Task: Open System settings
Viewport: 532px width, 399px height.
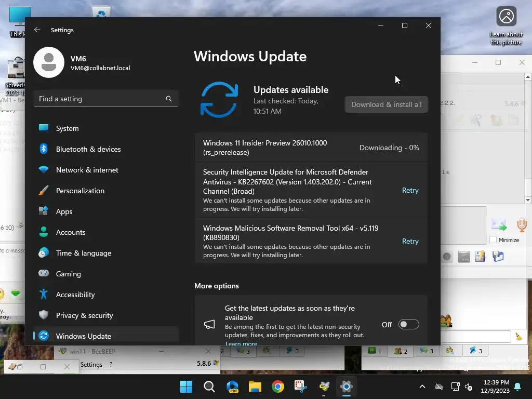Action: coord(106,128)
